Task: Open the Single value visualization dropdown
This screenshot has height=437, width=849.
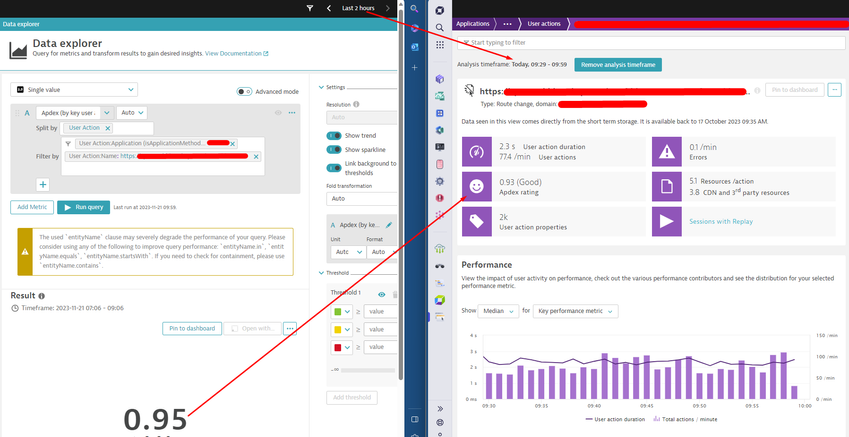Action: pos(74,89)
